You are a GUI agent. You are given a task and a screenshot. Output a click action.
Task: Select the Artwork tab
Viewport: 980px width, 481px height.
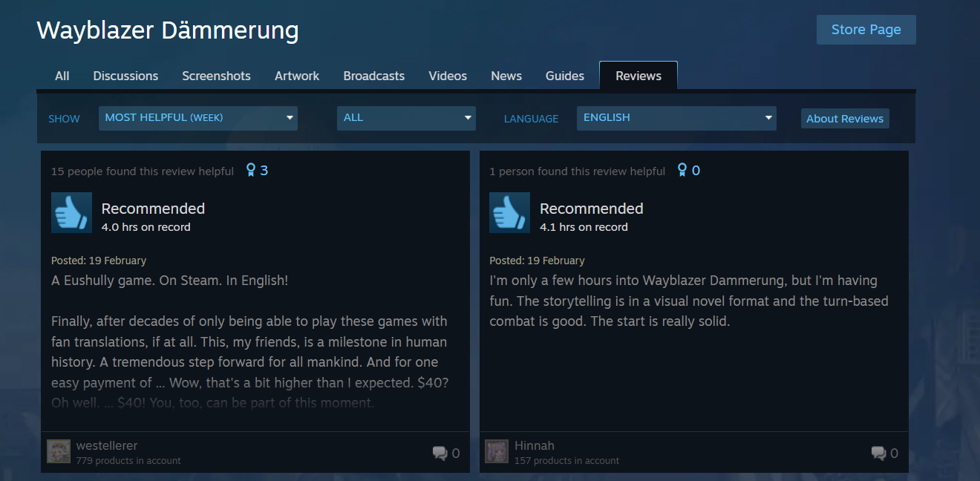click(297, 76)
